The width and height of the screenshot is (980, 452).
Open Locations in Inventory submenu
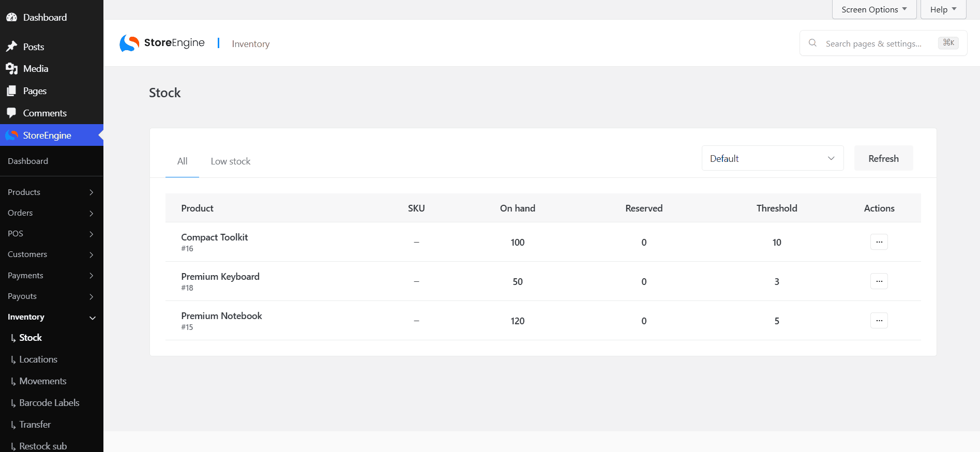pyautogui.click(x=38, y=359)
